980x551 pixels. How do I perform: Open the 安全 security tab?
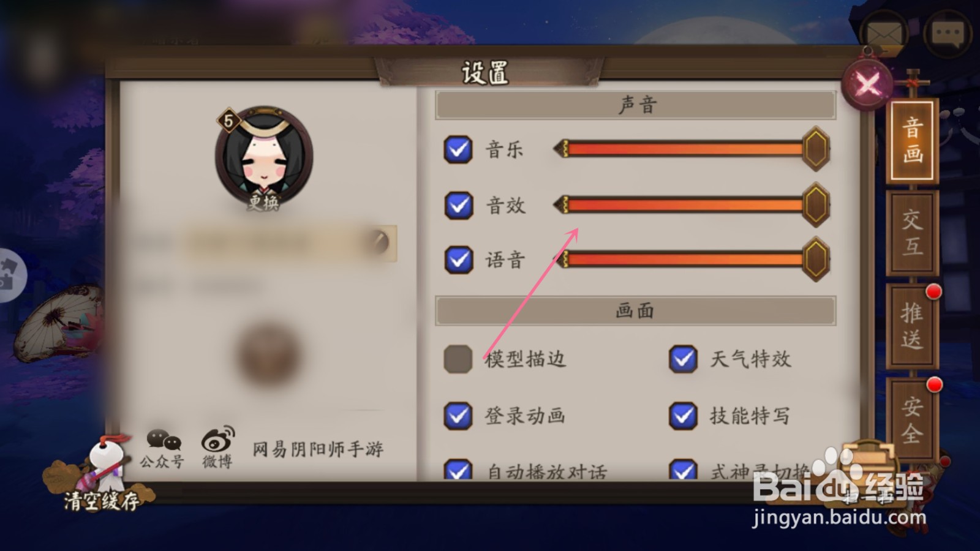[x=912, y=420]
